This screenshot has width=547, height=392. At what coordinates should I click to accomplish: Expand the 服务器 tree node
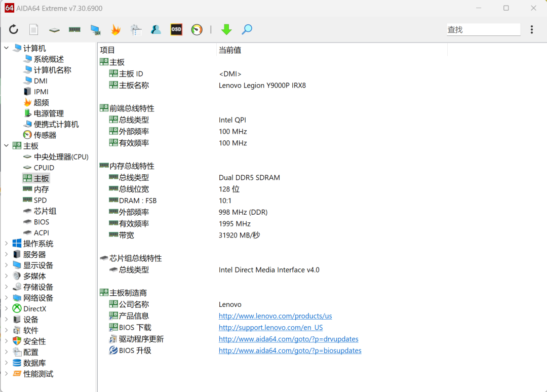point(6,254)
